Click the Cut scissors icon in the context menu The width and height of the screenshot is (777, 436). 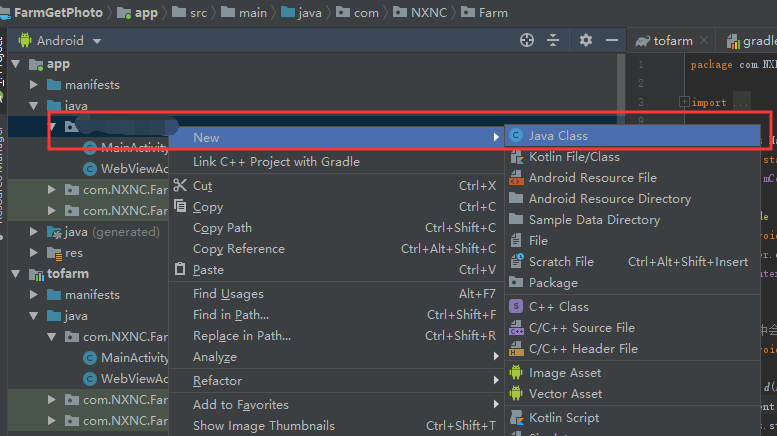pos(180,186)
